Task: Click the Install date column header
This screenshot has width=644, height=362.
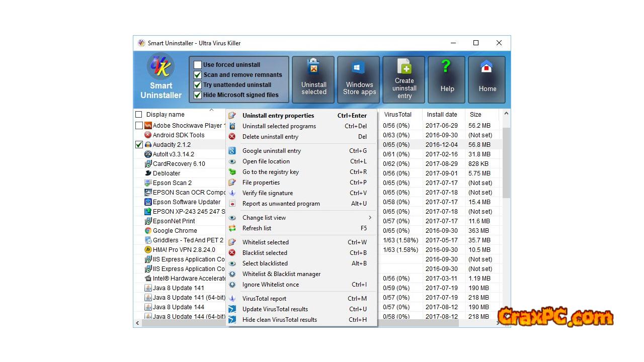Action: (x=441, y=115)
